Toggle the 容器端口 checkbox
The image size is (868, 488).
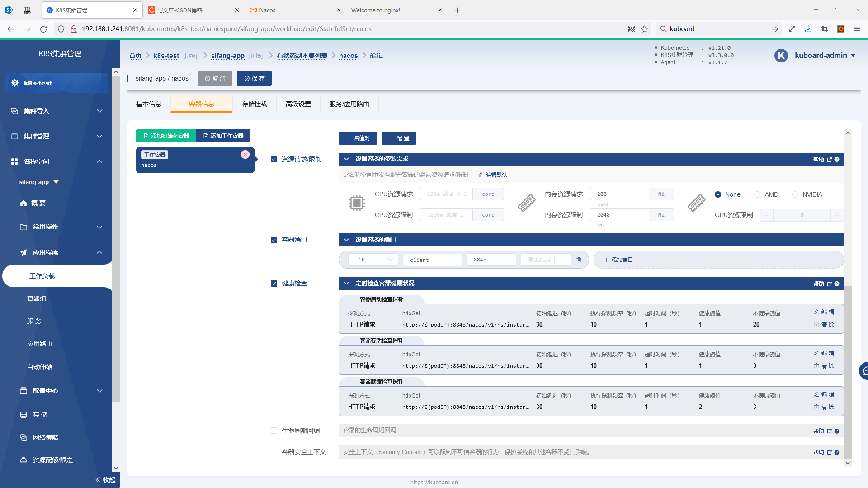coord(274,240)
